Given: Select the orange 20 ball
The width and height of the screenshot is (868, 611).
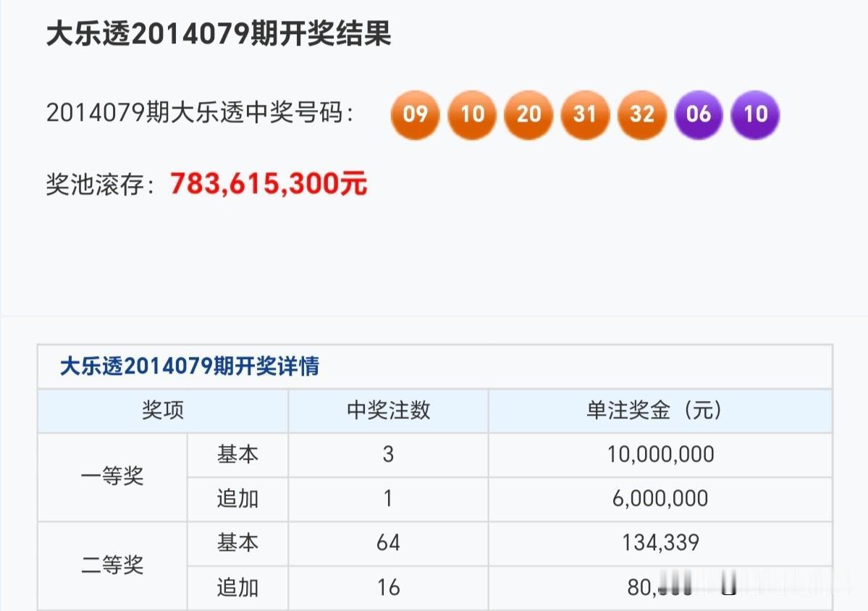Looking at the screenshot, I should tap(528, 114).
